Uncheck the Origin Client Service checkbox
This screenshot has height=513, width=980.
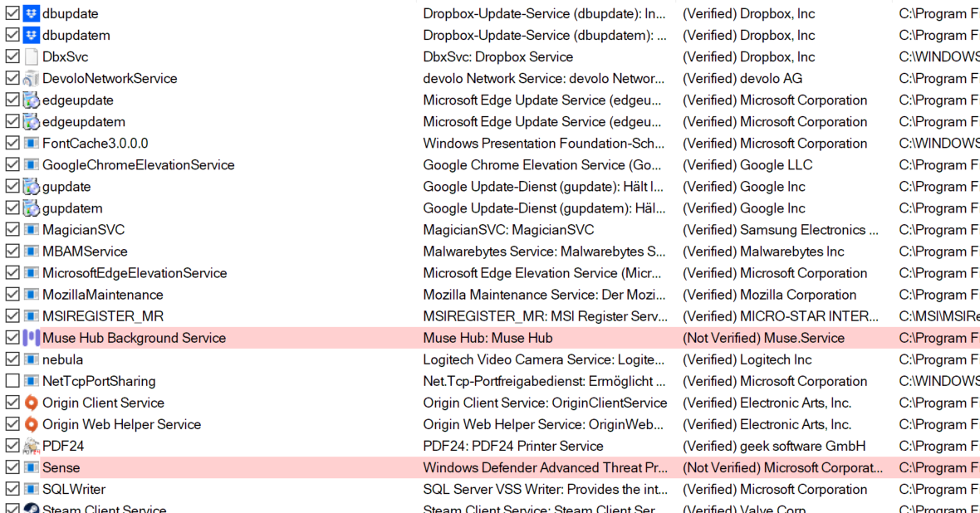(x=12, y=403)
